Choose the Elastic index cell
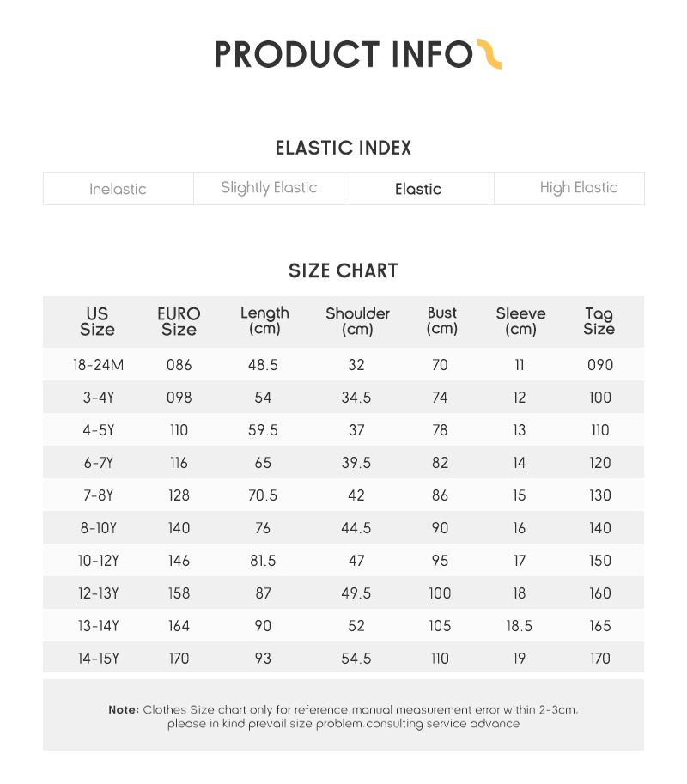This screenshot has height=784, width=687. [418, 189]
